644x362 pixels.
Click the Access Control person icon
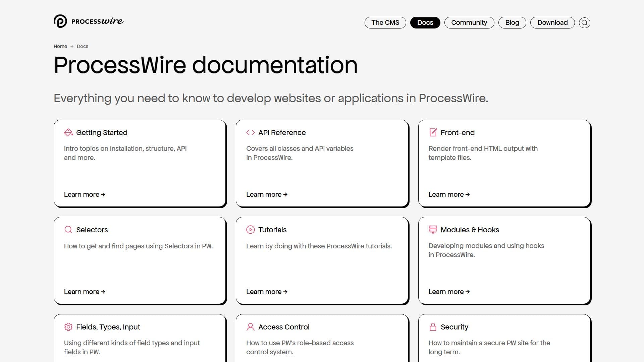click(251, 327)
